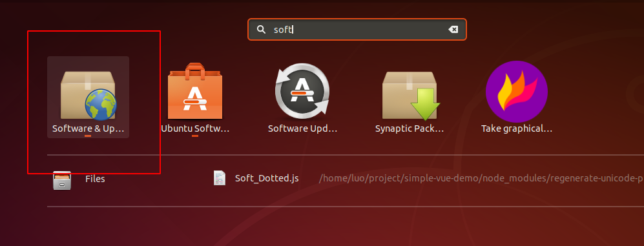Image resolution: width=644 pixels, height=246 pixels.
Task: Open the Software Updater icon
Action: pyautogui.click(x=302, y=91)
